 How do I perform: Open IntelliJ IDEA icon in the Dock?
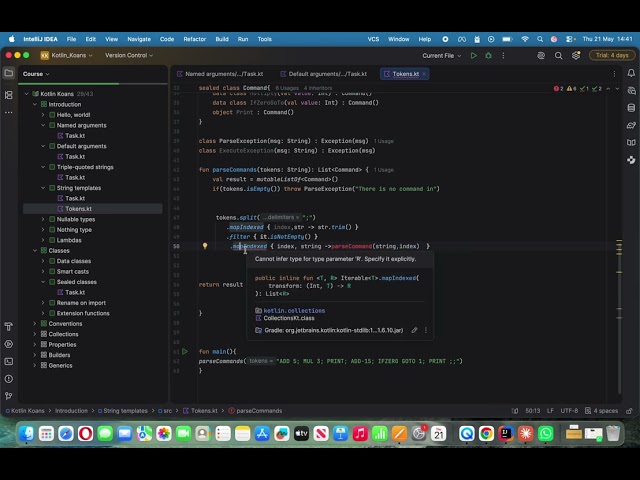pos(506,434)
